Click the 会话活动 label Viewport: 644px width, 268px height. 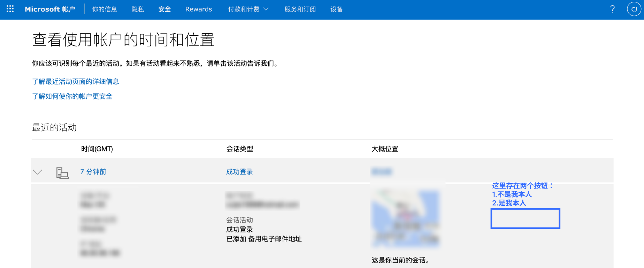[239, 220]
